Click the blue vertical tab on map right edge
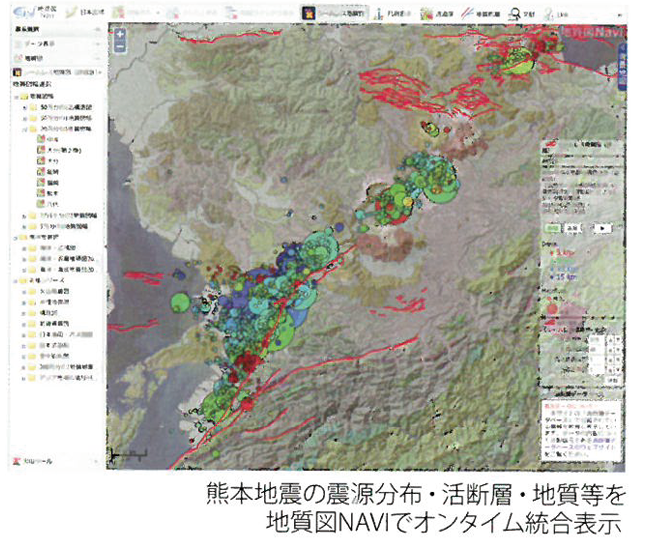The image size is (648, 539). [x=622, y=67]
